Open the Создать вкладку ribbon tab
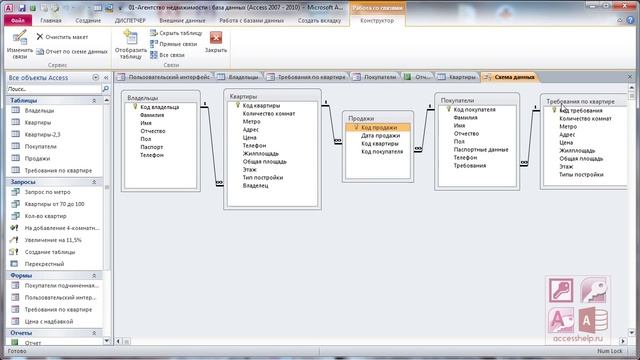Viewport: 640px width, 360px height. pos(319,20)
